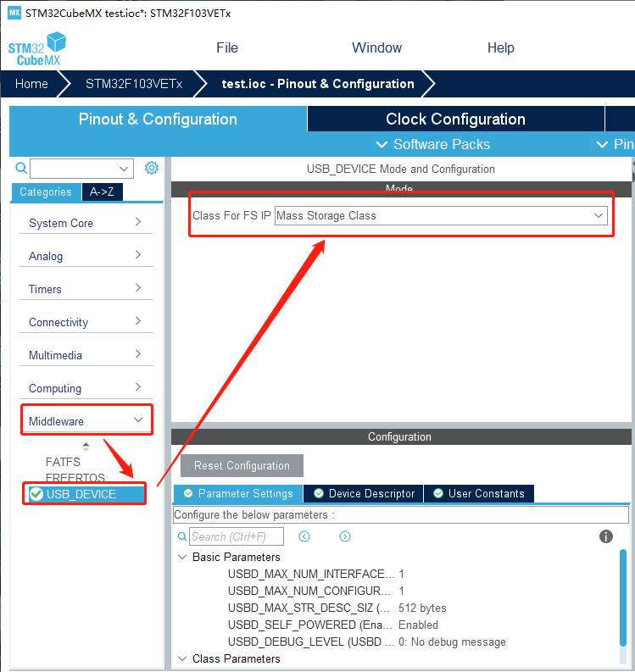This screenshot has width=635, height=672.
Task: Select the USBD_SELF_POWERED parameter row
Action: click(x=332, y=625)
